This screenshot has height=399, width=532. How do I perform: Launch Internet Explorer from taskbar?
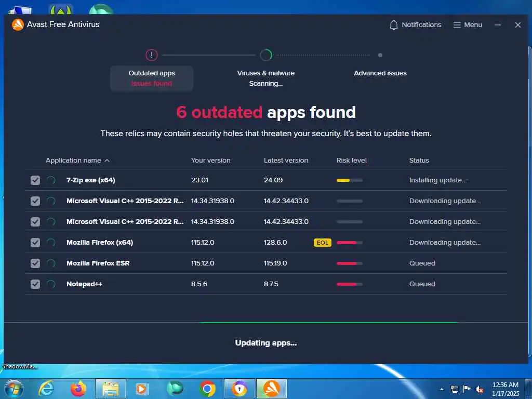(x=46, y=389)
